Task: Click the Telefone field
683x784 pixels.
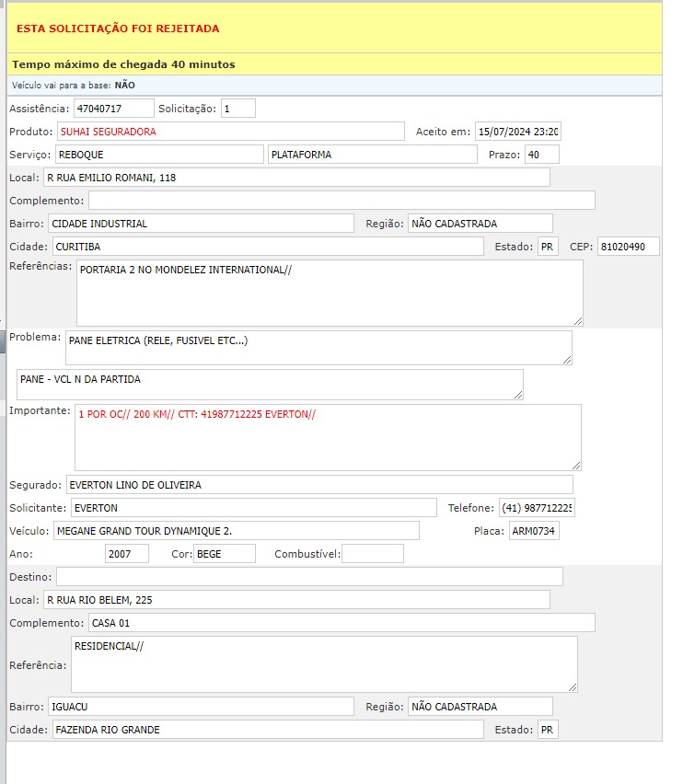Action: point(537,508)
